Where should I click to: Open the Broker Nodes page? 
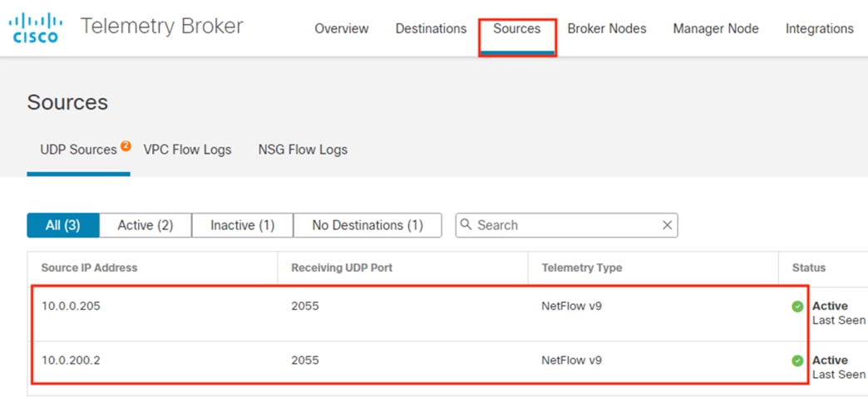(607, 28)
